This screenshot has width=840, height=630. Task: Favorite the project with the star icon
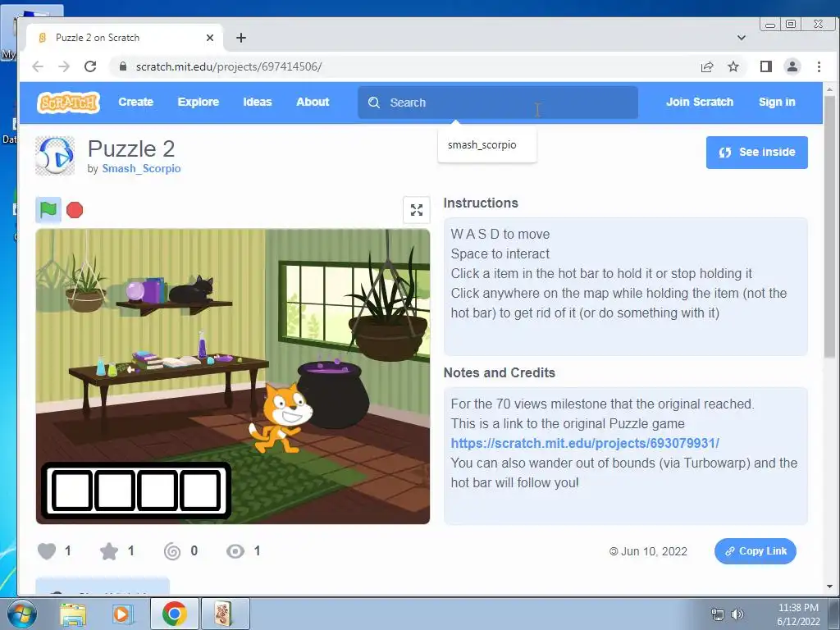pyautogui.click(x=109, y=550)
